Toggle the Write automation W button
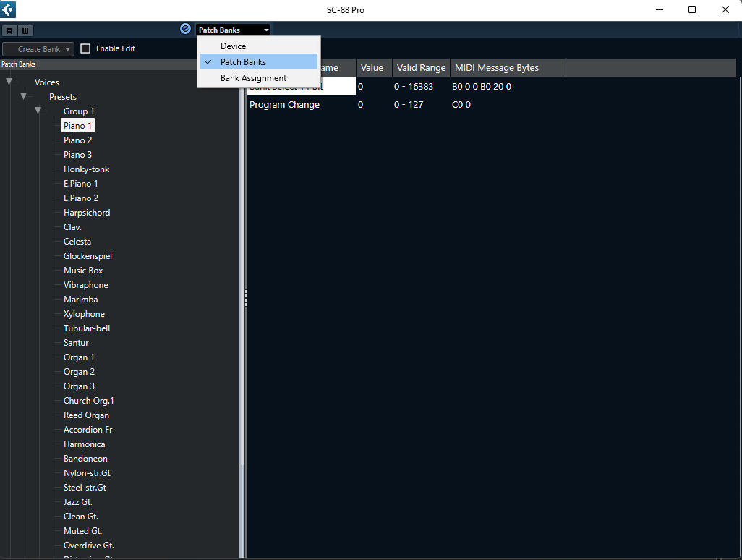Image resolution: width=742 pixels, height=560 pixels. point(25,31)
